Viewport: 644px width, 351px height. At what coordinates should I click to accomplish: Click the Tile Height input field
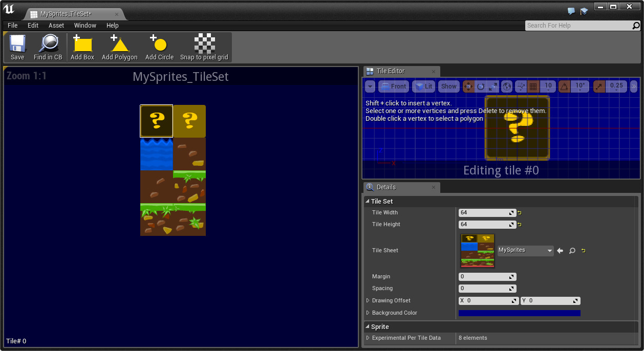pyautogui.click(x=487, y=225)
